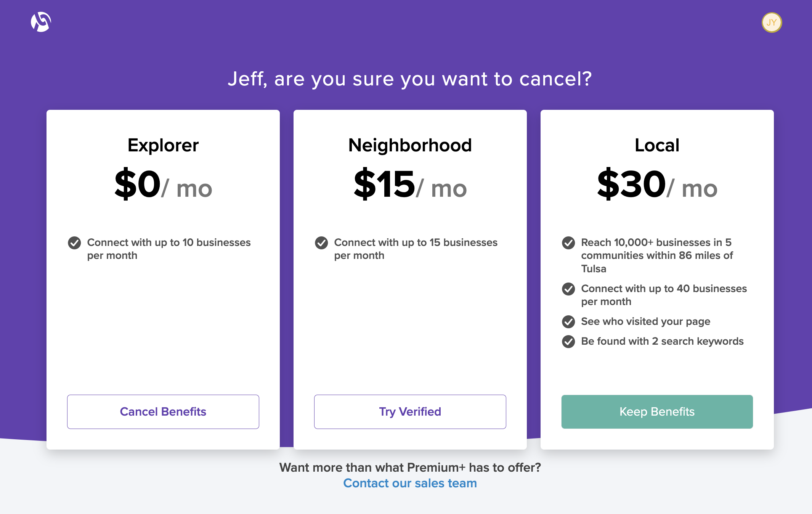The height and width of the screenshot is (514, 812).
Task: Click the $15/mo price text
Action: 410,185
